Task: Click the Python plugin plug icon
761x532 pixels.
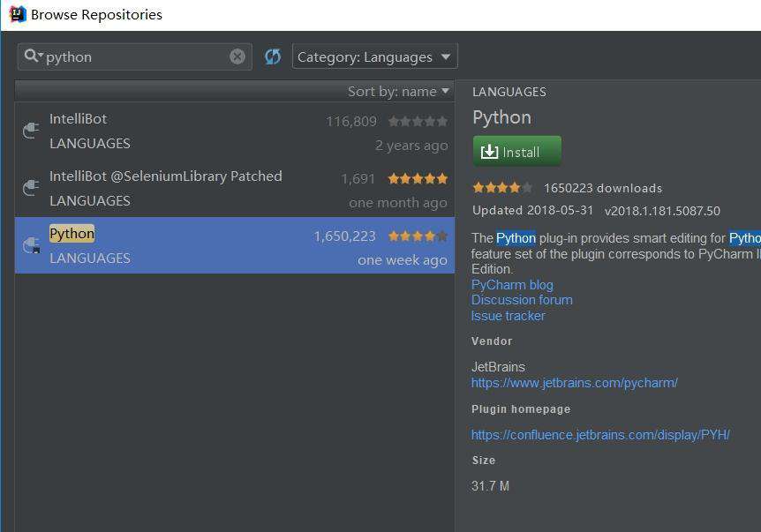Action: [31, 245]
